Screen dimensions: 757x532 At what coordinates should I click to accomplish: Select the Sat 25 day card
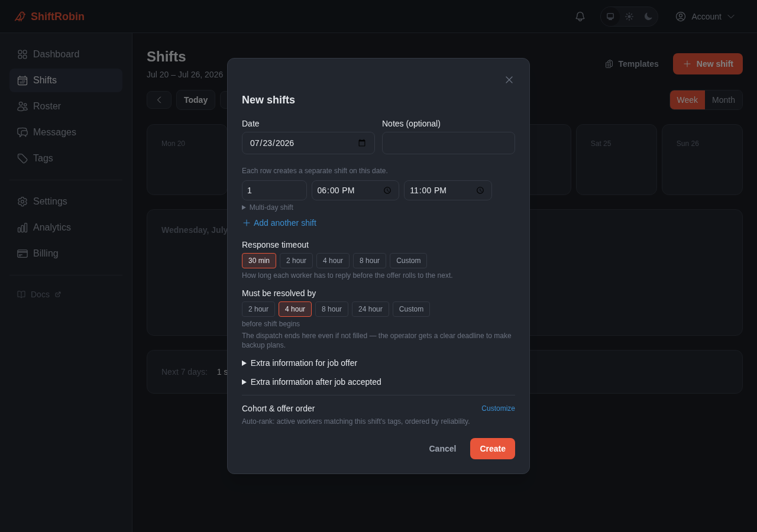(x=616, y=160)
